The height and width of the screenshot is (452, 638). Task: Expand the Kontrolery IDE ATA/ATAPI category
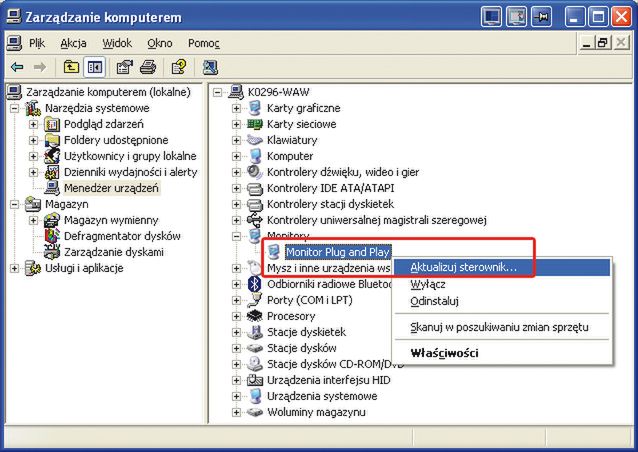(236, 188)
